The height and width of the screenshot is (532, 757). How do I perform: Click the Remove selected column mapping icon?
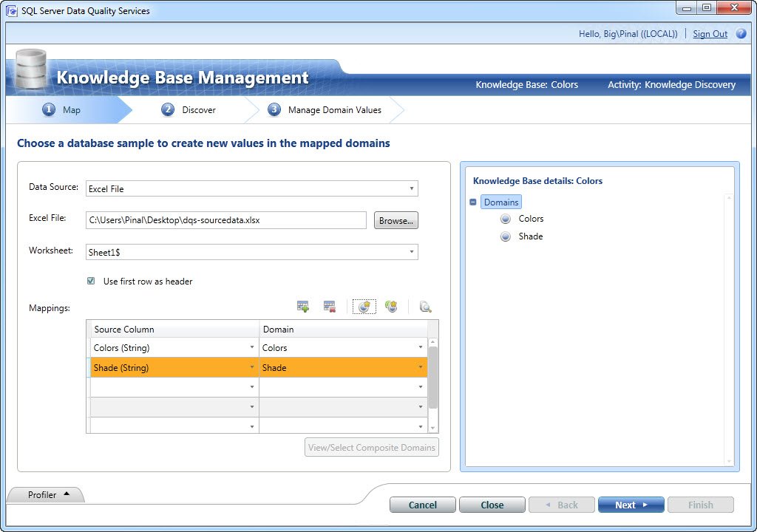tap(330, 306)
